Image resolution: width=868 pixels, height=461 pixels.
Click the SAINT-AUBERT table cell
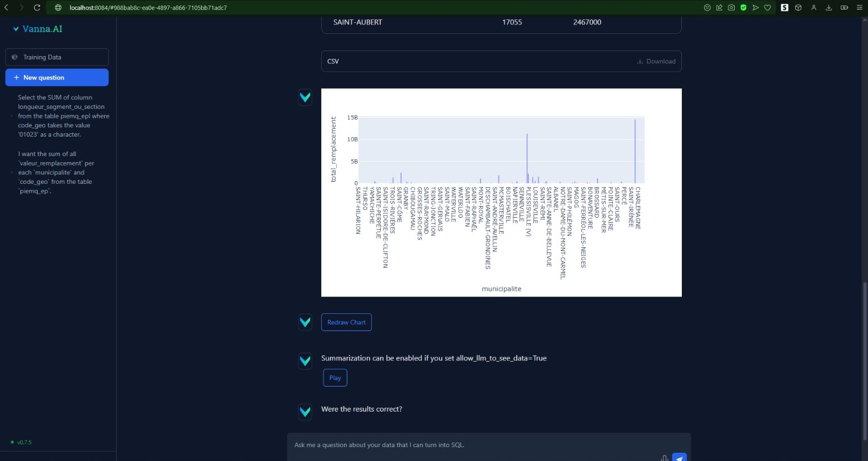coord(358,22)
